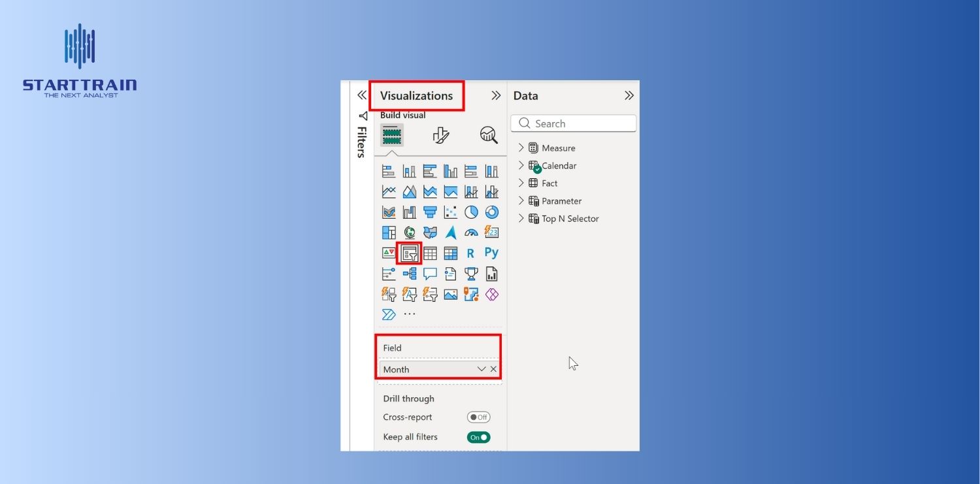Choose the Treemap visual icon
This screenshot has height=484, width=980.
(x=389, y=233)
